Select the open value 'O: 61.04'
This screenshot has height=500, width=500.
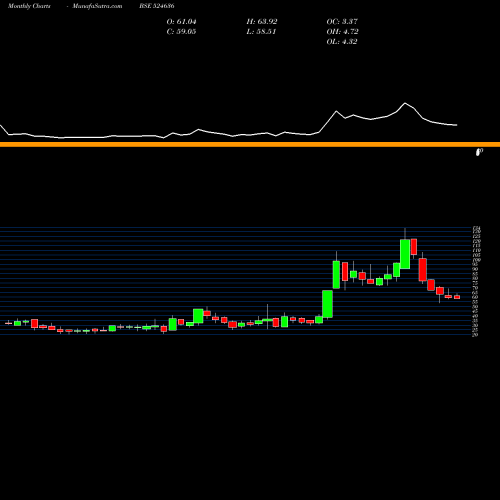(182, 22)
